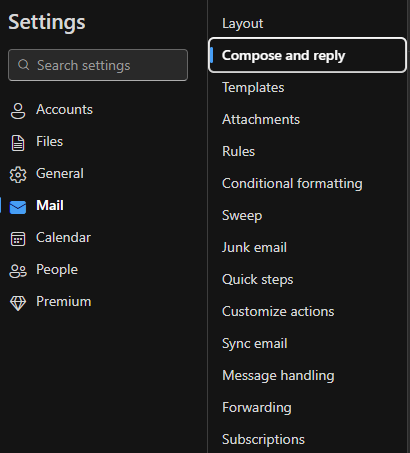Click the Calendar grid icon
This screenshot has height=453, width=410.
click(18, 239)
